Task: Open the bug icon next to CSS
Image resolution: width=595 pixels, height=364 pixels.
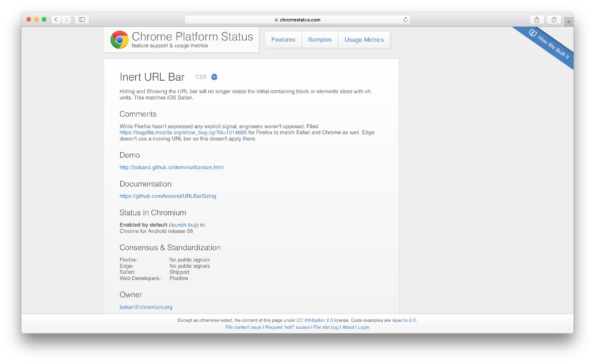Action: 214,77
